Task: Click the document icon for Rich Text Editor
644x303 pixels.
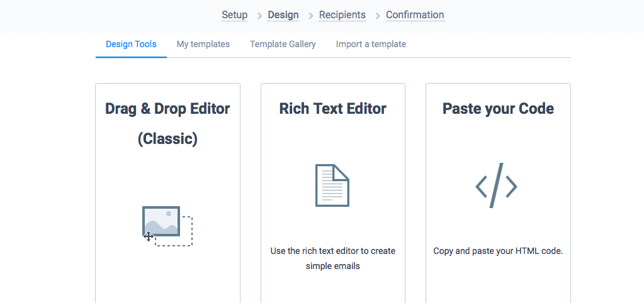Action: 332,185
